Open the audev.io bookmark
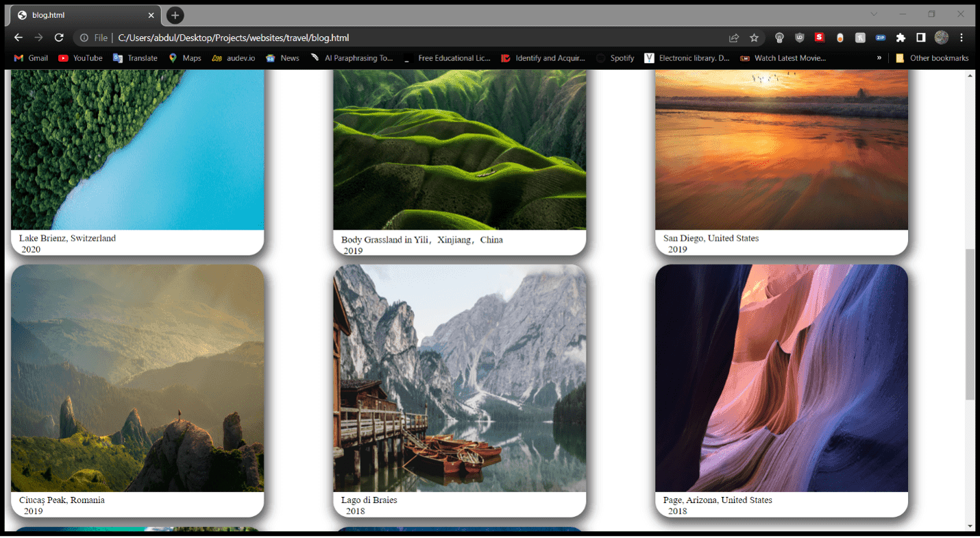Viewport: 980px width, 538px height. tap(233, 58)
